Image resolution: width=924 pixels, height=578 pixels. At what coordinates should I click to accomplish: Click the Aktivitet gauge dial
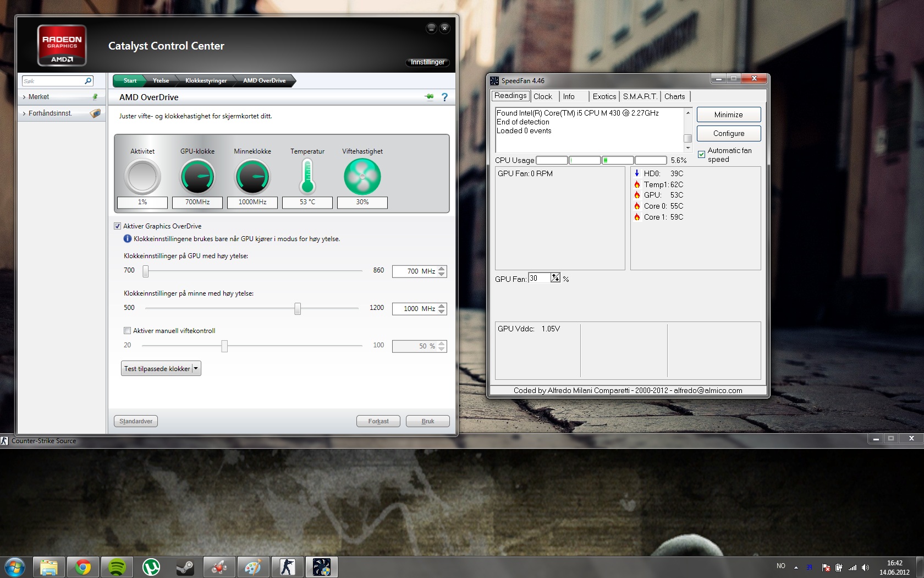tap(142, 177)
